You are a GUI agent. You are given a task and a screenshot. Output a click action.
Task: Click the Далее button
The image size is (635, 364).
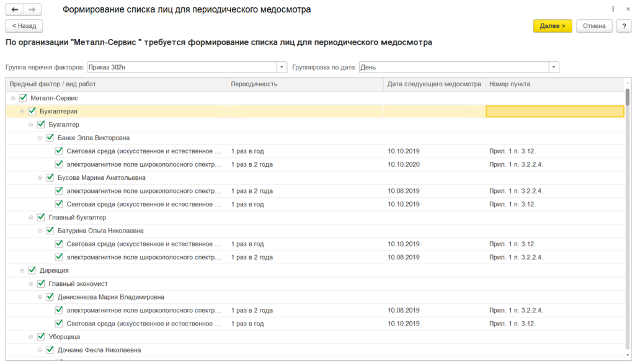(x=553, y=26)
